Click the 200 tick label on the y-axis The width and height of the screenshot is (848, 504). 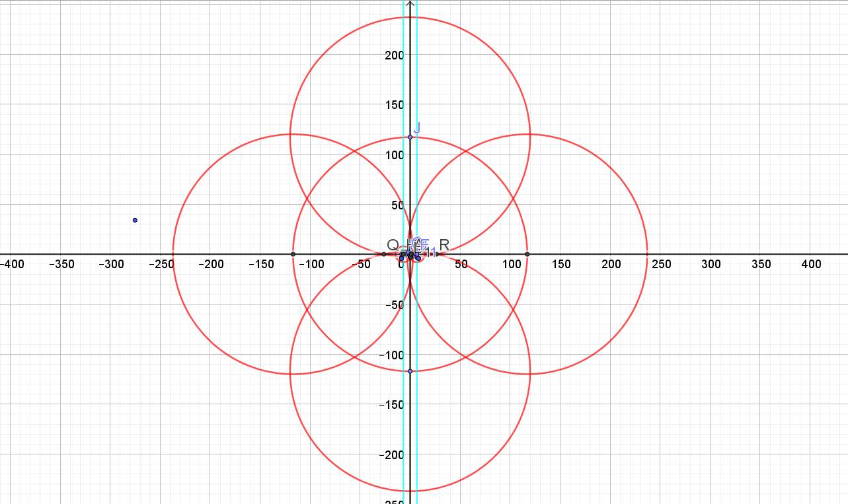click(x=394, y=55)
